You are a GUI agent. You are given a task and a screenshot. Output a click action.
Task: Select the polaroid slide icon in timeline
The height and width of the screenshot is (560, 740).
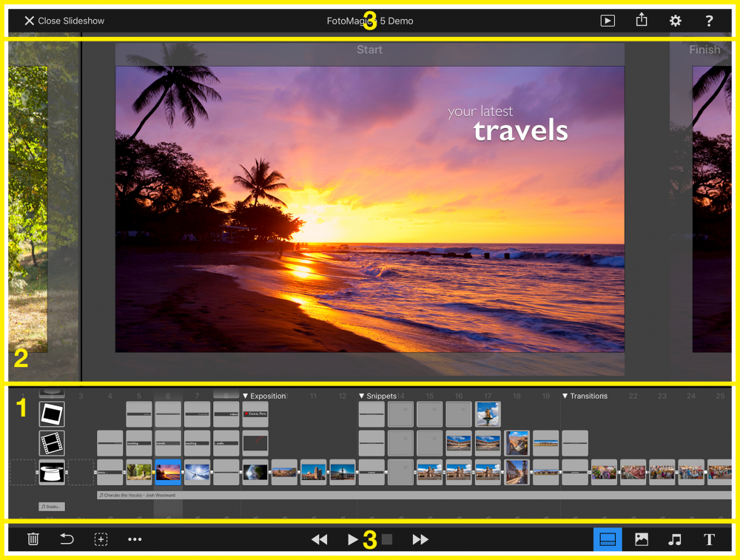[52, 414]
